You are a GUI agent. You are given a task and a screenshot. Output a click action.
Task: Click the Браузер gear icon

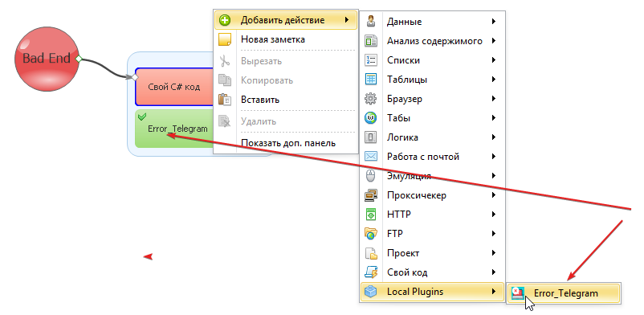(x=371, y=99)
